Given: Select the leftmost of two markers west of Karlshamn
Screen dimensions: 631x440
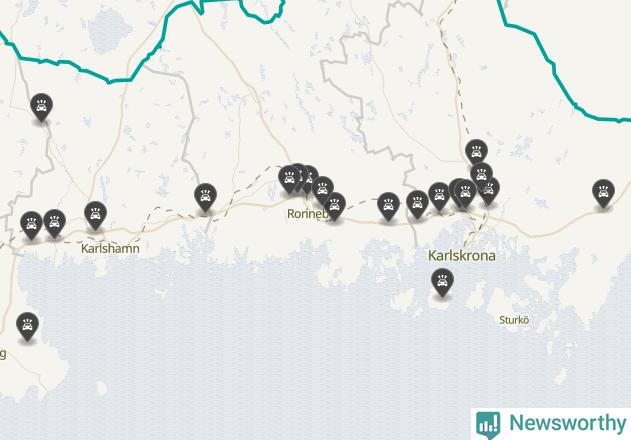Looking at the screenshot, I should [x=31, y=225].
